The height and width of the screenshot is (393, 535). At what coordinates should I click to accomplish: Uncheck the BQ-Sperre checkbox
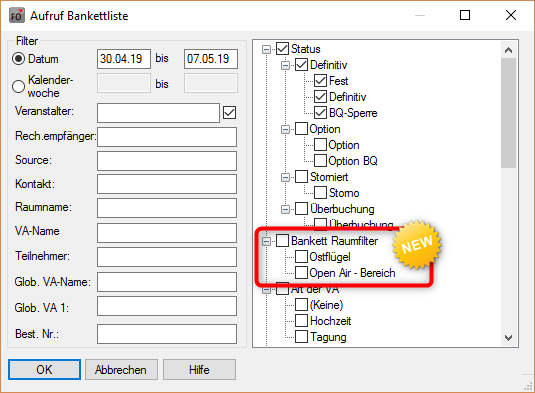click(x=320, y=113)
